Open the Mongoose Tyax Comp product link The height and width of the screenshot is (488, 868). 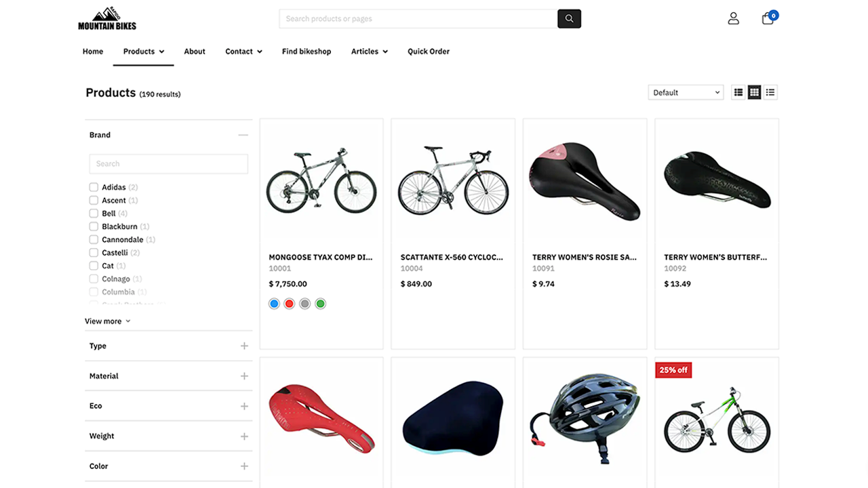[x=321, y=257]
